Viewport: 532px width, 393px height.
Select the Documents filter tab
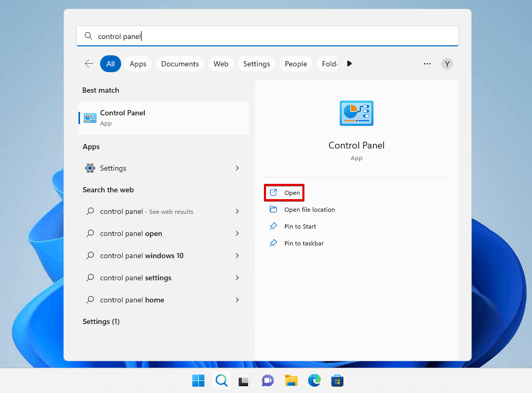click(x=180, y=64)
